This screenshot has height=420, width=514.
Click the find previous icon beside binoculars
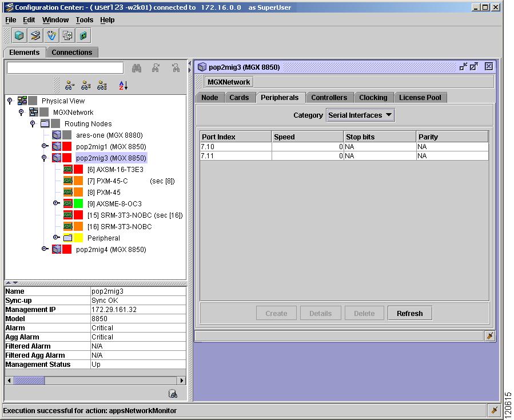pos(156,68)
